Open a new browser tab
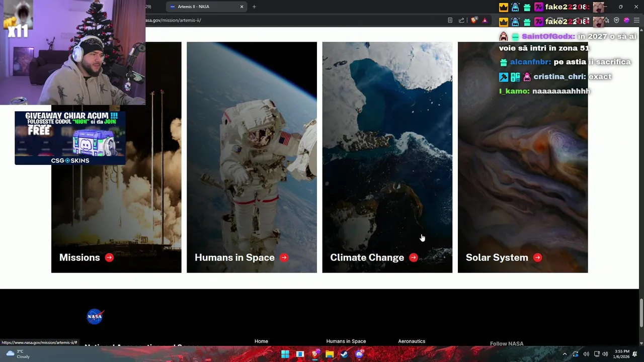 [254, 7]
